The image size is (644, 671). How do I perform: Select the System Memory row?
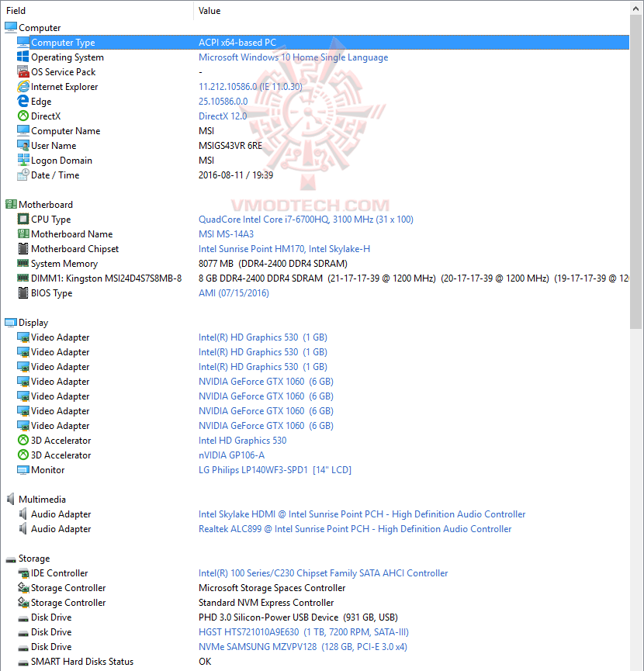click(x=323, y=264)
